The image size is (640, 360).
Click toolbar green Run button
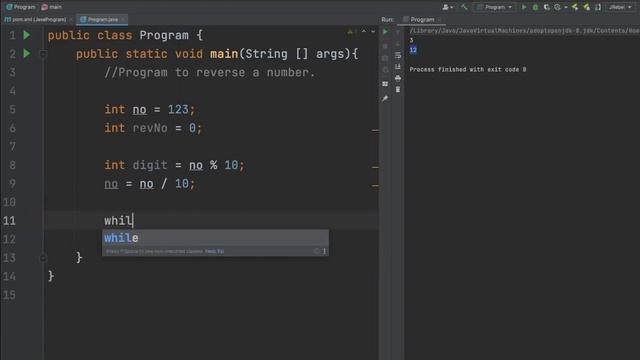(524, 7)
